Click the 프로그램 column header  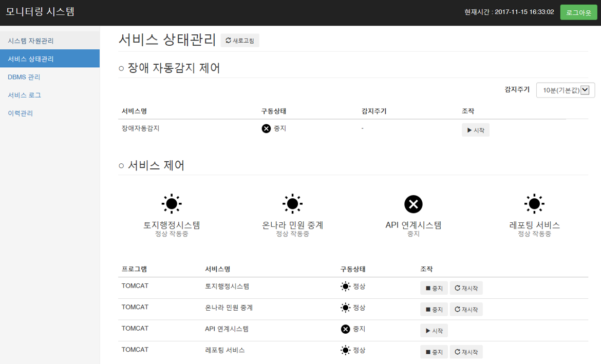134,269
